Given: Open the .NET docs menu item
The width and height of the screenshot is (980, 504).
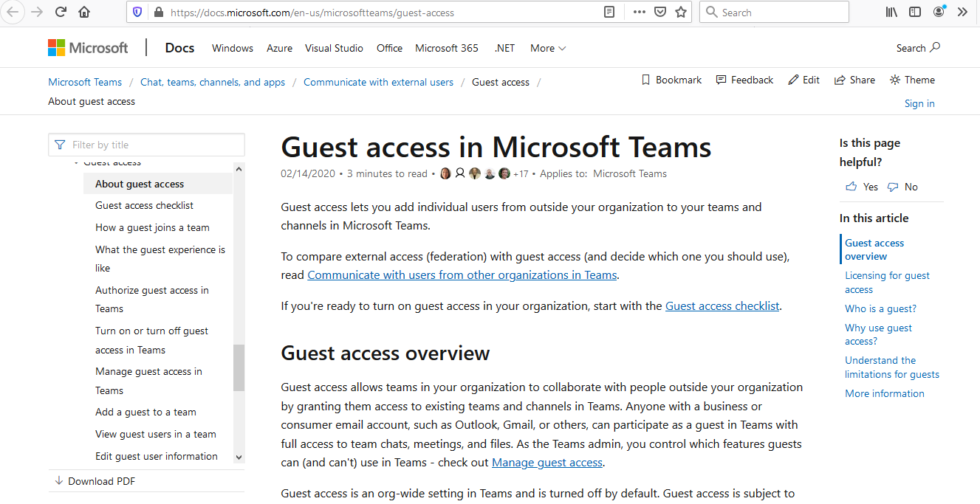Looking at the screenshot, I should [x=505, y=48].
